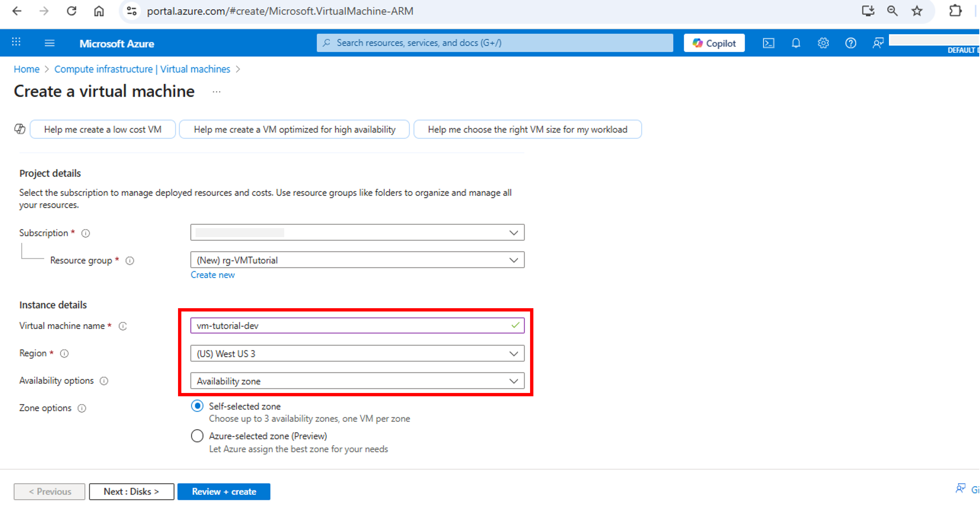
Task: Open the Azure Copilot assistant
Action: pyautogui.click(x=714, y=43)
